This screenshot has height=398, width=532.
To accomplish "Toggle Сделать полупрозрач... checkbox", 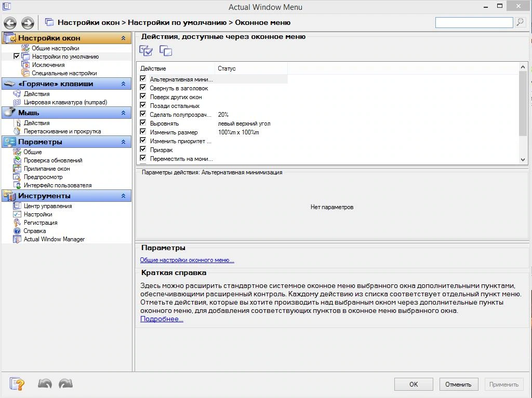I will [143, 114].
